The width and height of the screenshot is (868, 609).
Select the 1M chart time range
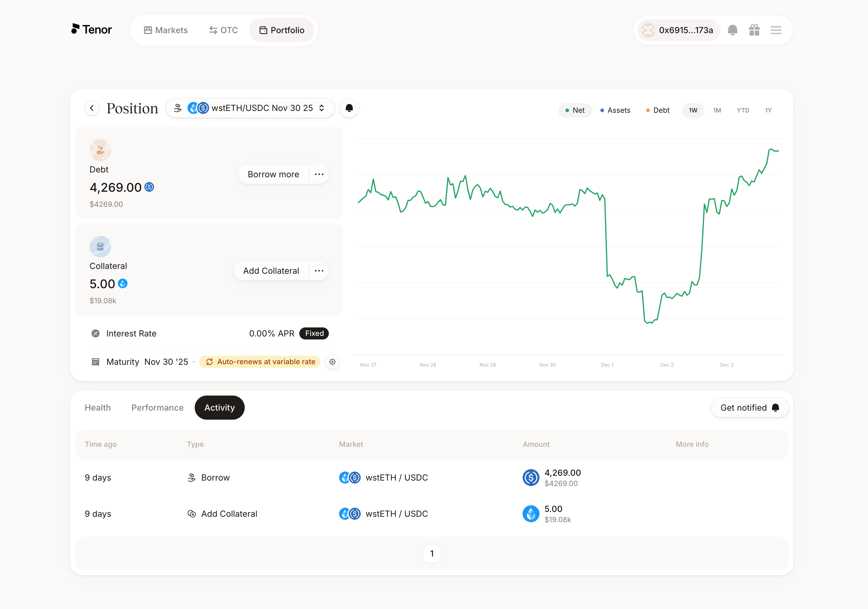point(717,110)
